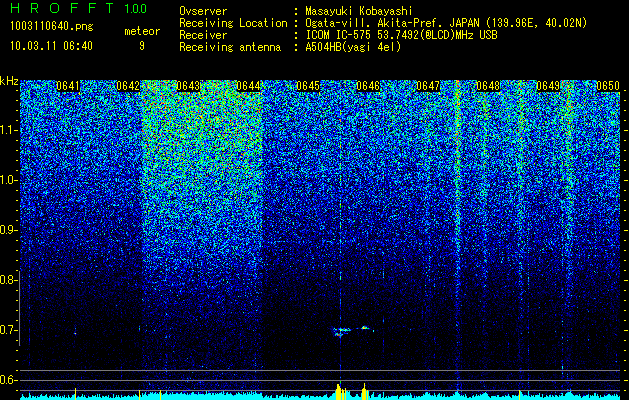Click the 0643 time marker

[x=188, y=86]
